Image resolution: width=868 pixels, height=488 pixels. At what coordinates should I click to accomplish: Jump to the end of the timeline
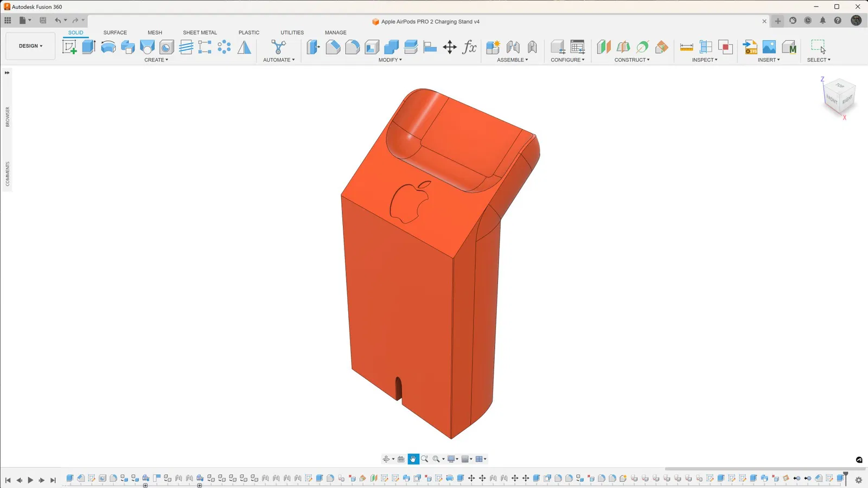tap(53, 480)
